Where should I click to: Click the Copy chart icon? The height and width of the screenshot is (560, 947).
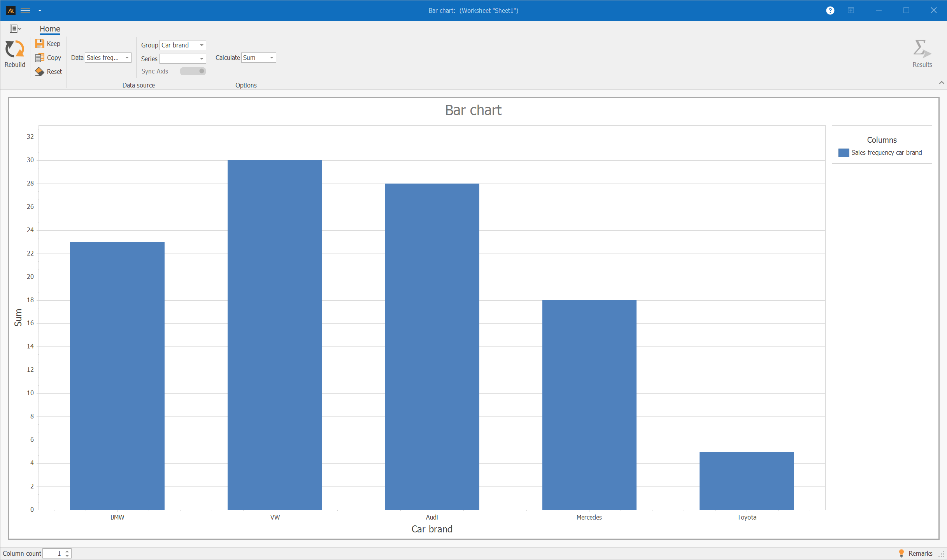(40, 58)
